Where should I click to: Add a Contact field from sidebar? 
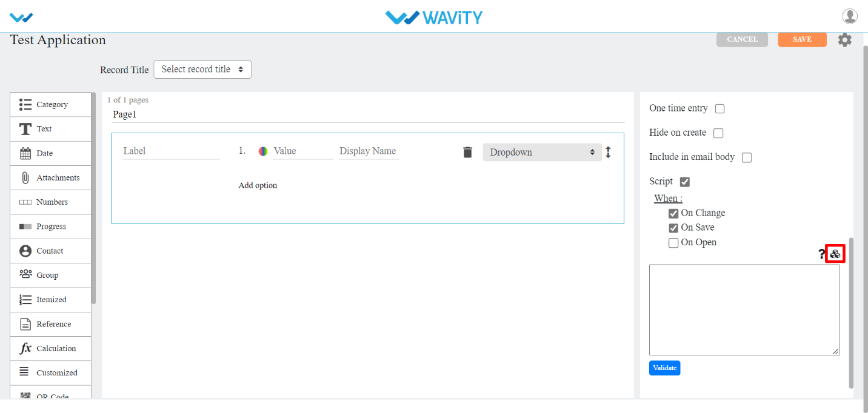point(50,251)
